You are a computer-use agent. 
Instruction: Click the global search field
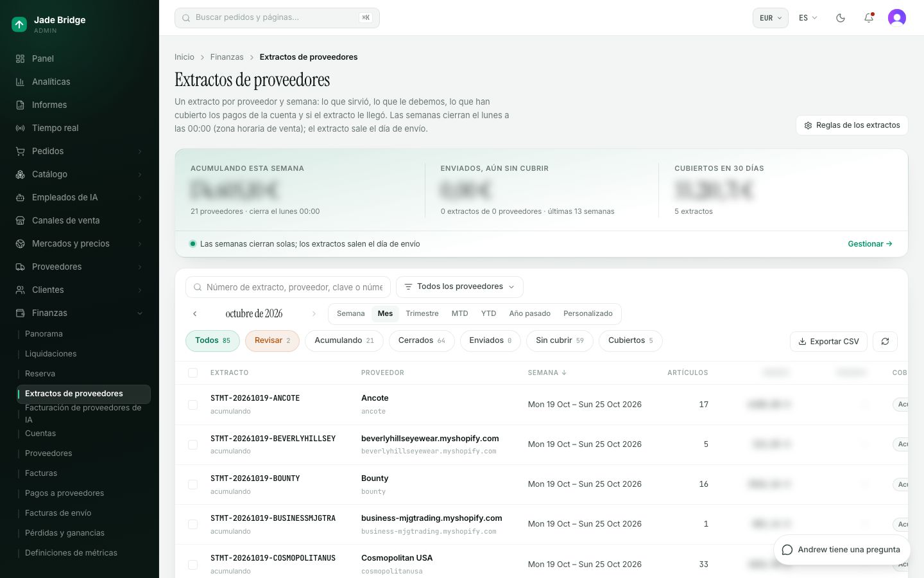277,18
